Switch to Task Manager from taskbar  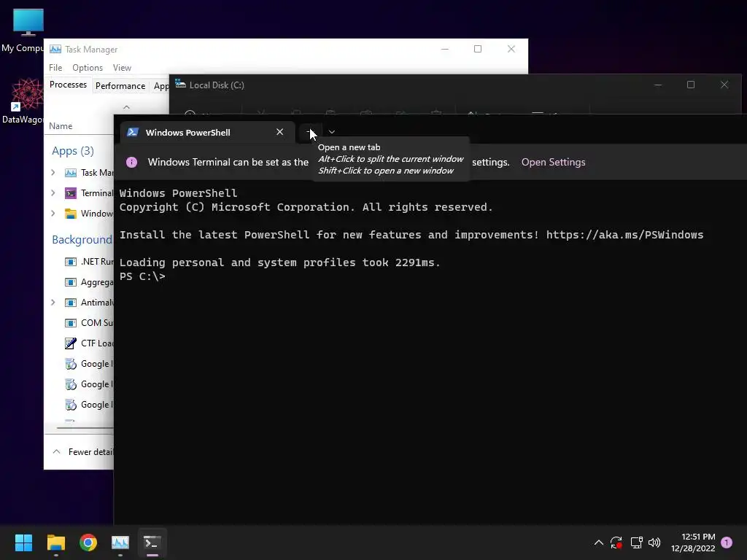(x=120, y=542)
